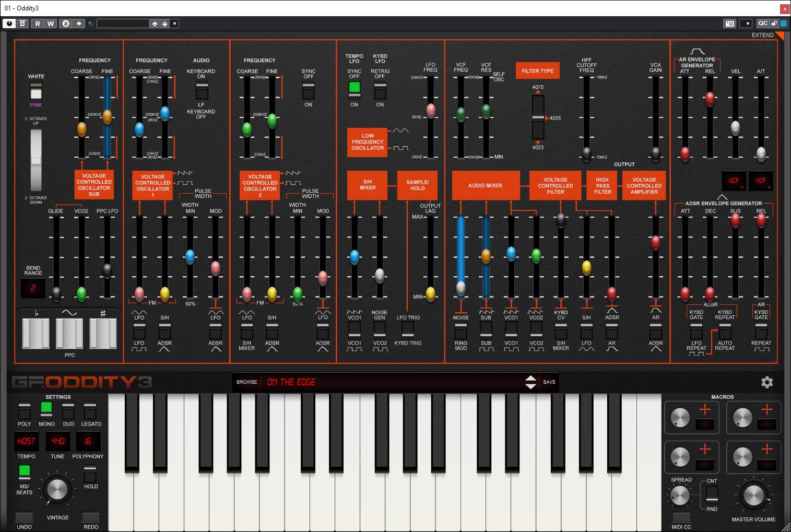Click the QC quick controls icon
791x532 pixels.
pos(763,23)
